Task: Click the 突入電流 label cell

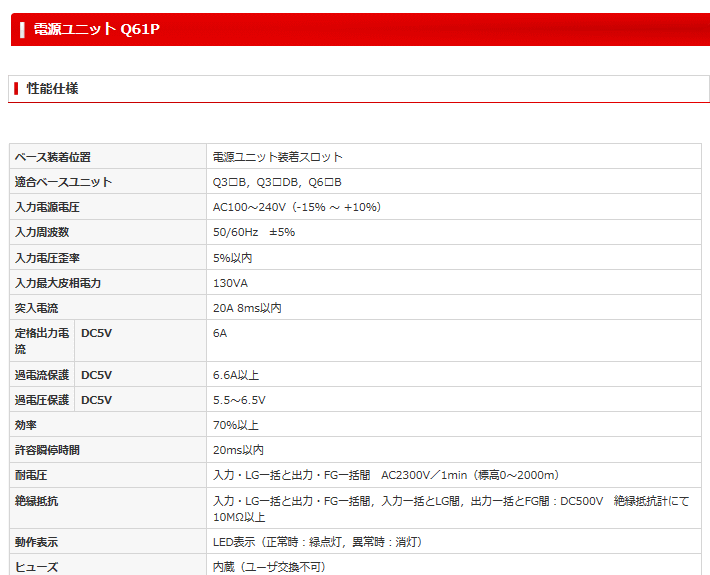Action: [x=108, y=307]
